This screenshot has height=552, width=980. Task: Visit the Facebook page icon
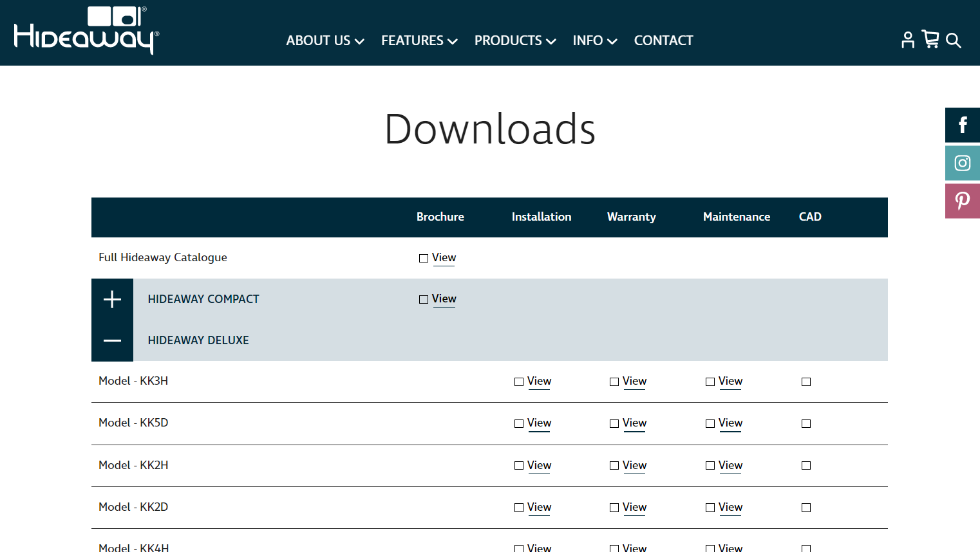click(x=963, y=125)
